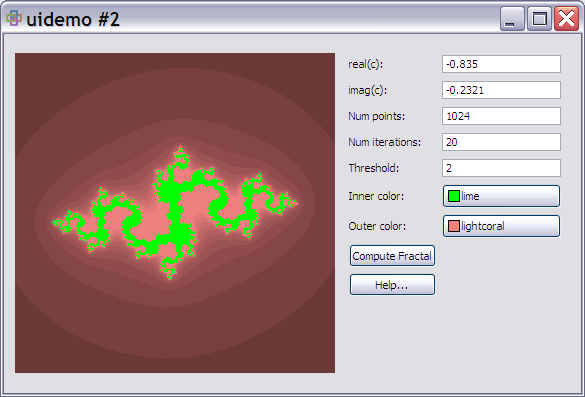The width and height of the screenshot is (585, 397).
Task: Maximize the uidemo #2 window
Action: pos(539,18)
